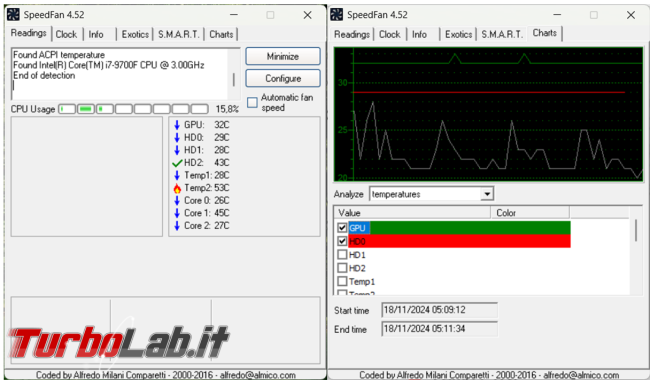Switch to Clock tab in the left window
Image resolution: width=650 pixels, height=381 pixels.
click(x=66, y=34)
